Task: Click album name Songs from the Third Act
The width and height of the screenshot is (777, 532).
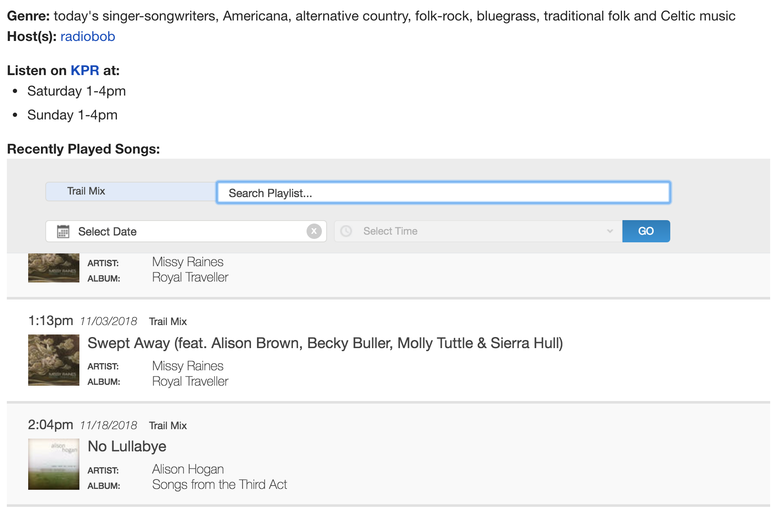Action: tap(219, 485)
